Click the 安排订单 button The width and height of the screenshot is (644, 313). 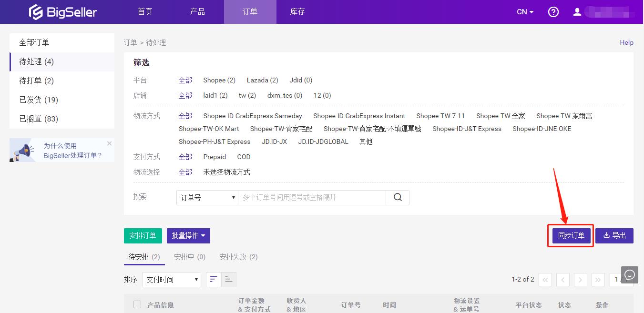point(143,236)
